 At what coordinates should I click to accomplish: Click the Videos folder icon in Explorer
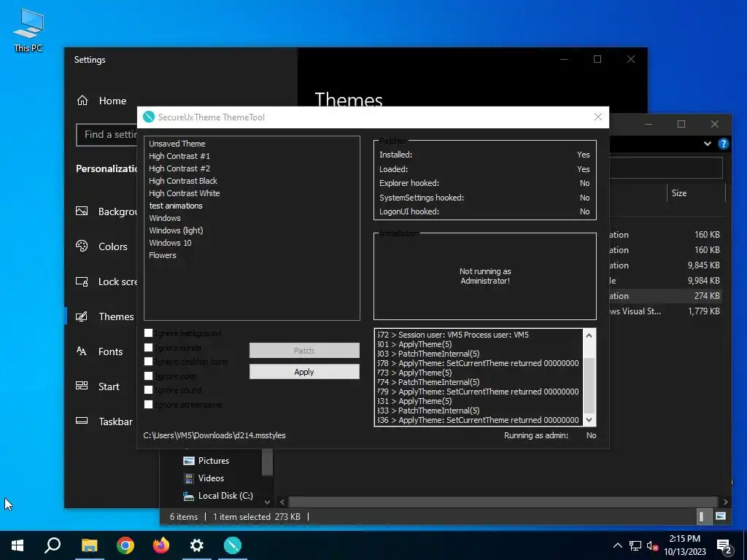click(189, 478)
